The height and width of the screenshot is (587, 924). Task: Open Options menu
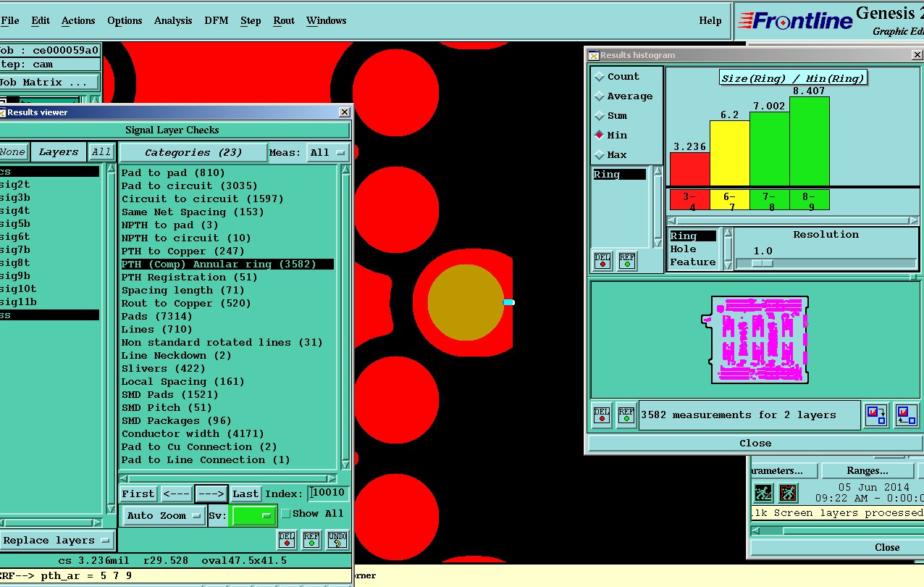(125, 20)
